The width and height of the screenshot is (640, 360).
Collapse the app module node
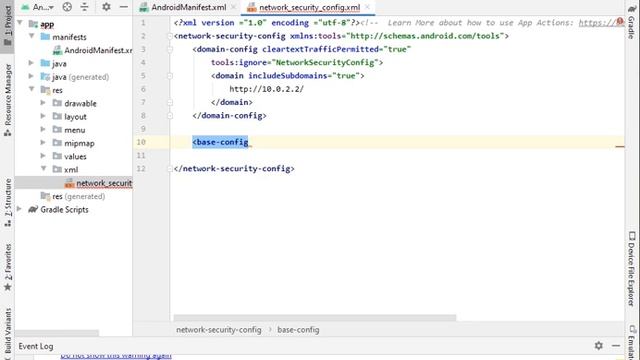(x=20, y=23)
